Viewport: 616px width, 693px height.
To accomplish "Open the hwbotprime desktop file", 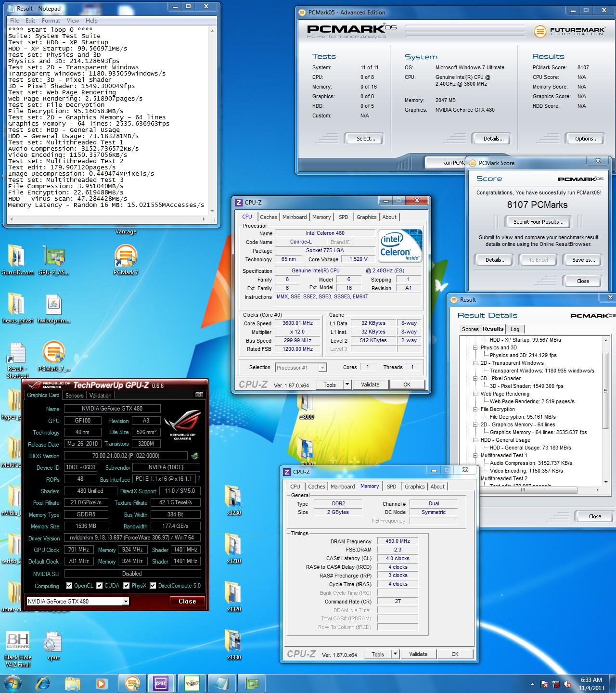I will click(x=53, y=308).
